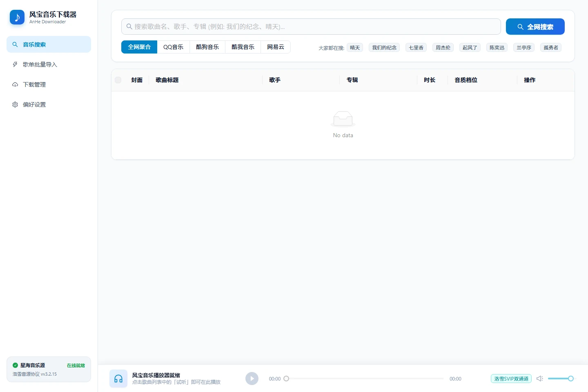Click the playback progress slider handle

tap(286, 379)
